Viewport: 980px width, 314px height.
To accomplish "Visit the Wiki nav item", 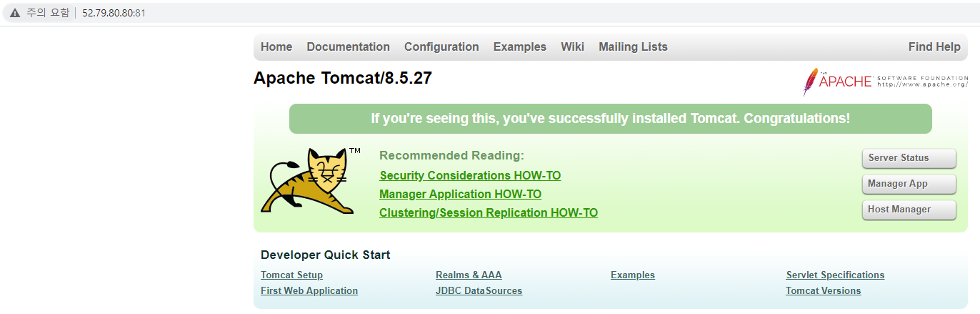I will pyautogui.click(x=572, y=47).
